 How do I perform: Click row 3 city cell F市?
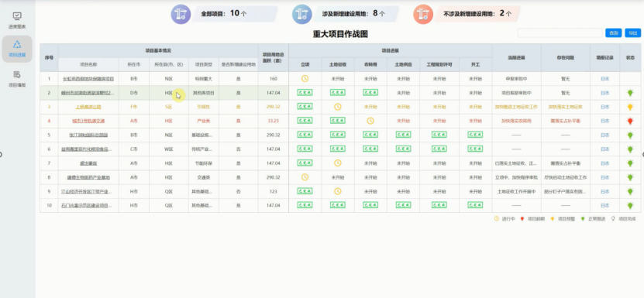134,107
